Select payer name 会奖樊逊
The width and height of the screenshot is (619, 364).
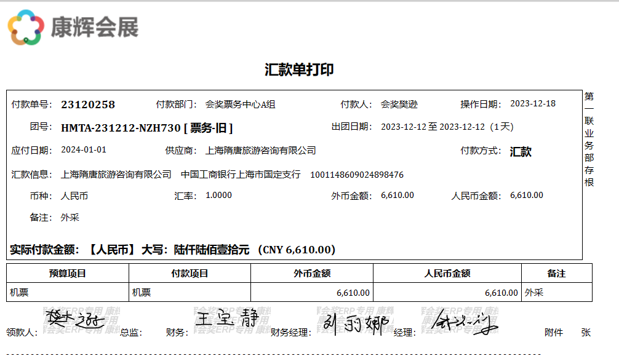[x=399, y=105]
